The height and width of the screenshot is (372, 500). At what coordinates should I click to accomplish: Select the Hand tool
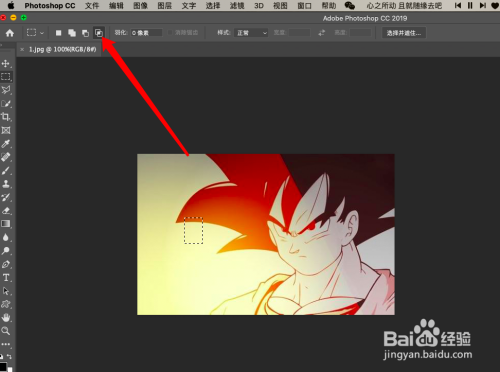click(x=6, y=318)
